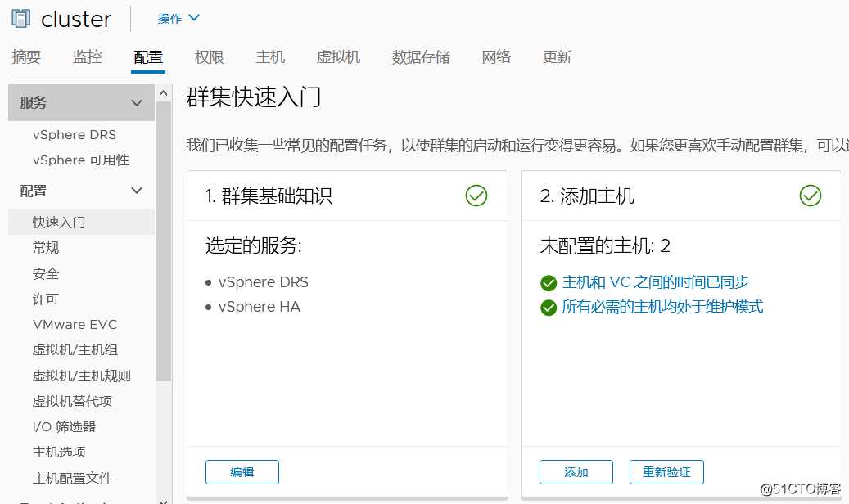Viewport: 849px width, 504px height.
Task: Open the 主机和 VC 之间的时间已同步 link
Action: coord(655,282)
